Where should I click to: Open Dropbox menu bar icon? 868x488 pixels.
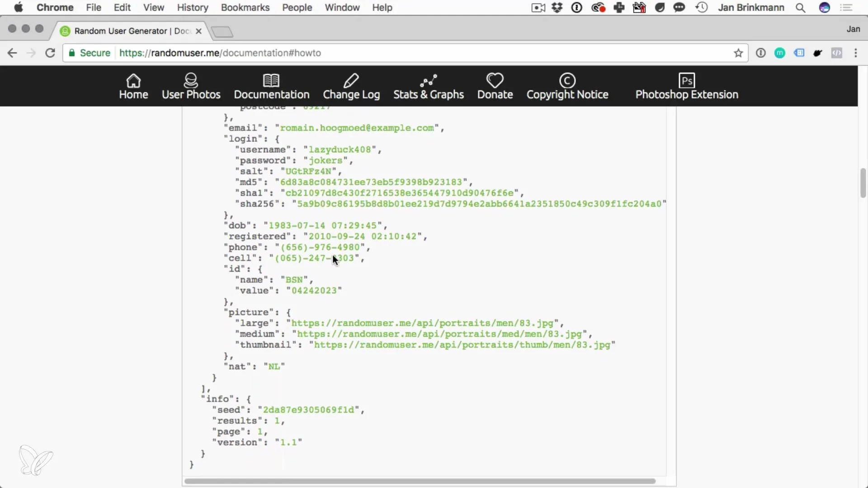[x=557, y=8]
